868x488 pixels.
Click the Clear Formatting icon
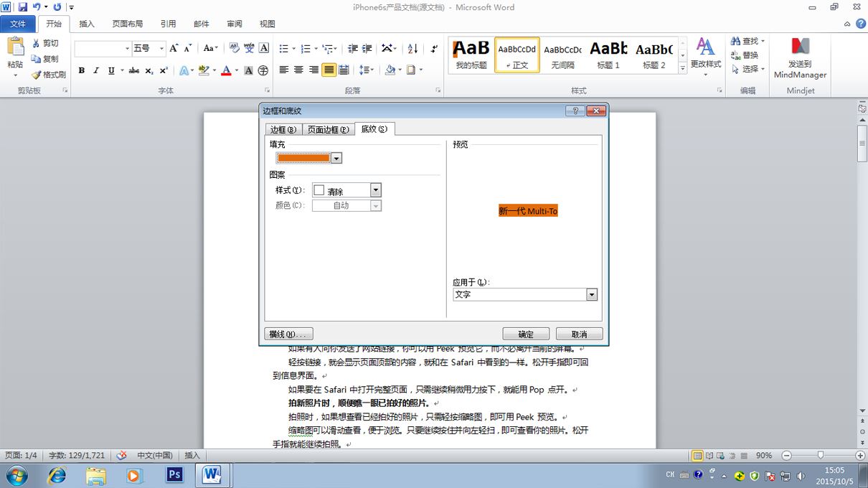coord(234,48)
